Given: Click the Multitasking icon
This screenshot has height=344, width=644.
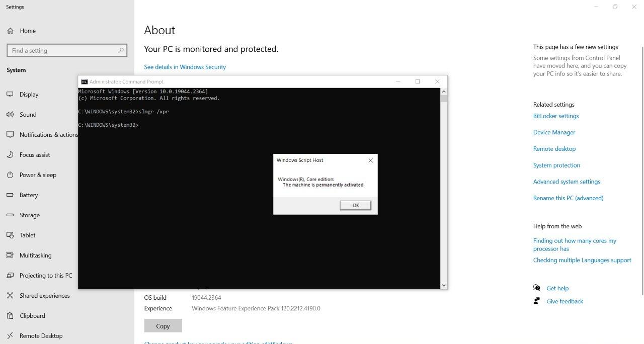Looking at the screenshot, I should (x=10, y=255).
